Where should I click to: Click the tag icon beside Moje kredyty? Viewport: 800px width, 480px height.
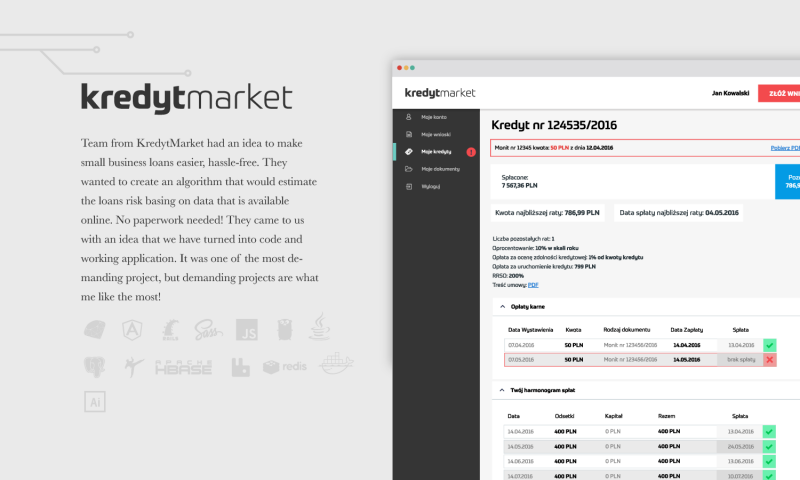click(x=409, y=151)
